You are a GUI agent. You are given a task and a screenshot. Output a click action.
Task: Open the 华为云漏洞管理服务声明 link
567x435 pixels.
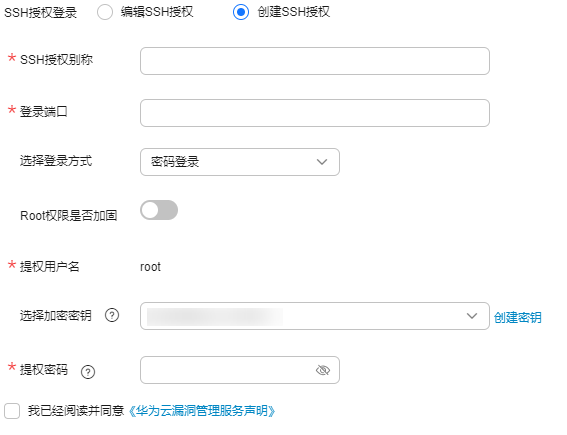[202, 411]
